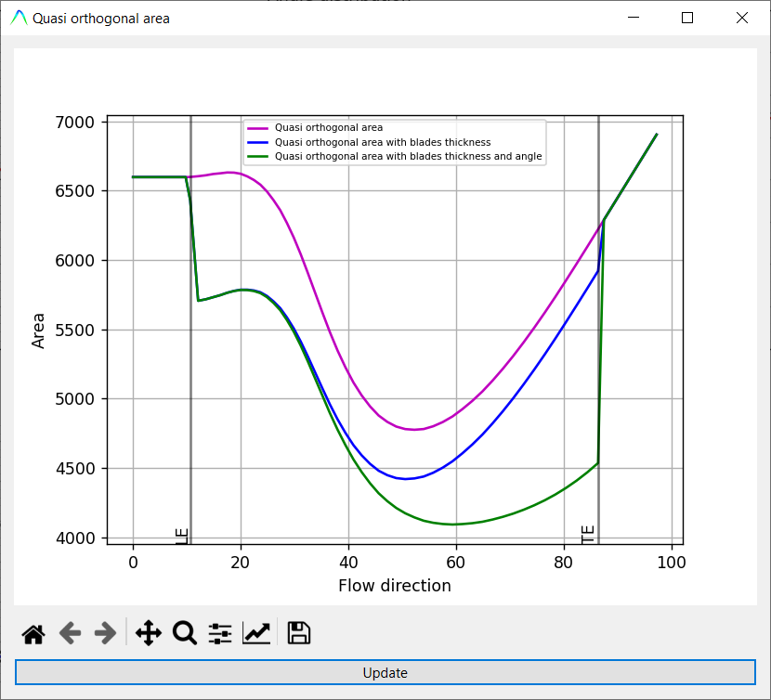Minimize the Quasi orthogonal area window

(634, 18)
